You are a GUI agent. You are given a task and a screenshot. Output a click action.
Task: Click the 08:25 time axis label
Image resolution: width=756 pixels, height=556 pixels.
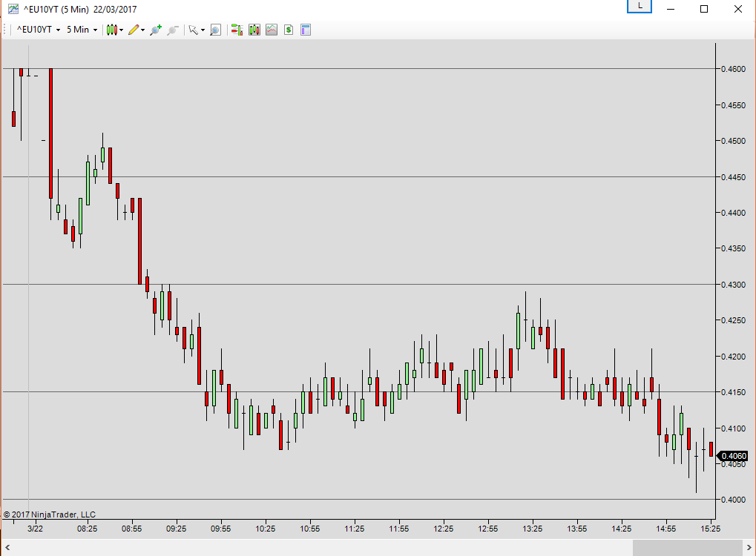[87, 529]
